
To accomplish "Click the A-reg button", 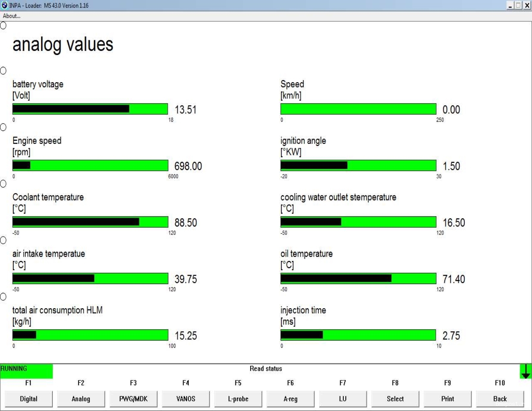I will (x=291, y=399).
